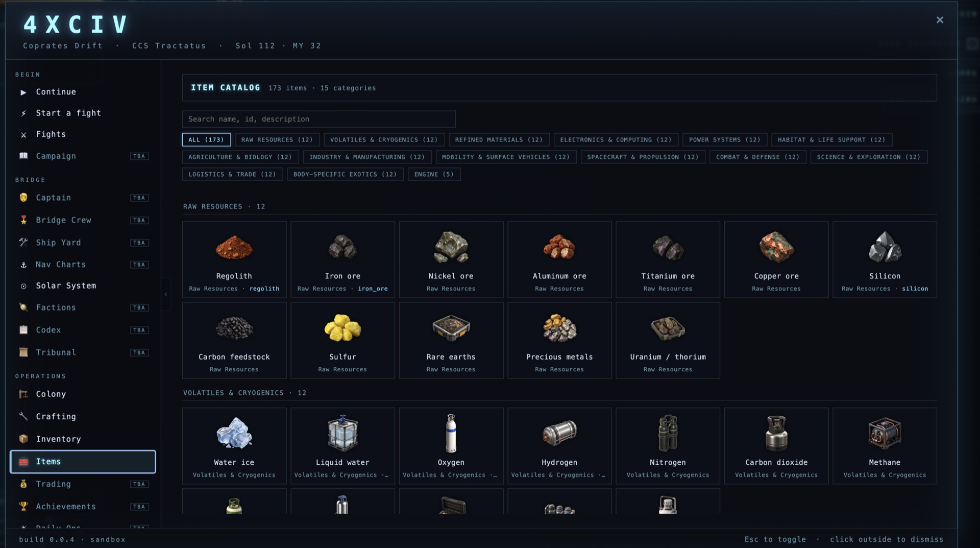Select the Silicon crystal item image
The width and height of the screenshot is (980, 548).
885,247
